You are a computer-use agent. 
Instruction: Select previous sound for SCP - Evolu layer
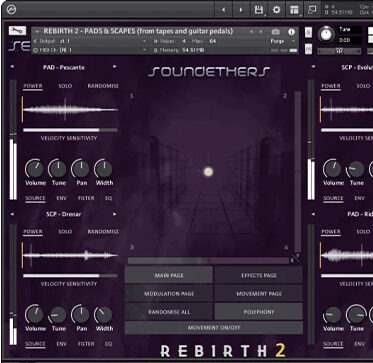pyautogui.click(x=313, y=67)
